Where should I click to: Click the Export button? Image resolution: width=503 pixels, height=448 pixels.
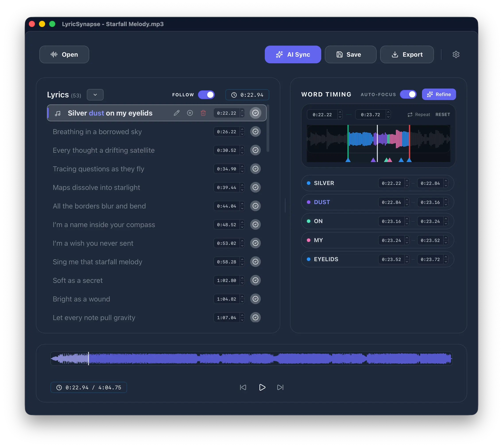[x=407, y=54]
